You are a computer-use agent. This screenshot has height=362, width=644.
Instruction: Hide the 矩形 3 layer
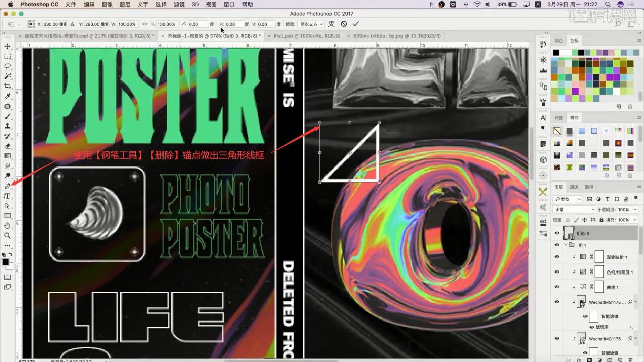[556, 233]
